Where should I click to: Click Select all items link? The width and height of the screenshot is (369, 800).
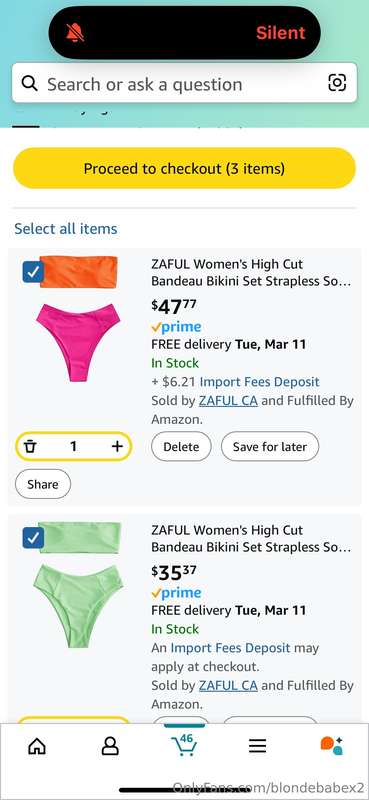click(x=66, y=229)
